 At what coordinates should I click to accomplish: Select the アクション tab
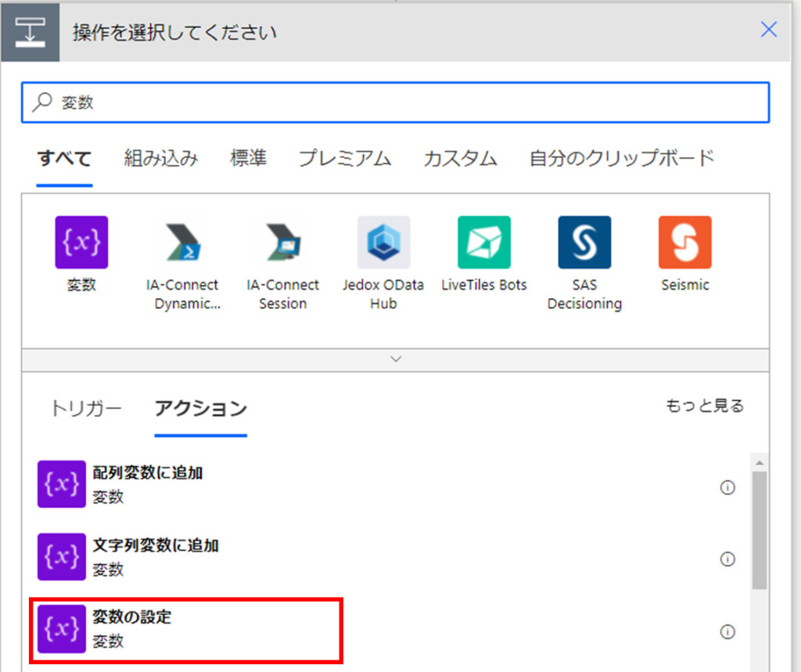tap(201, 408)
